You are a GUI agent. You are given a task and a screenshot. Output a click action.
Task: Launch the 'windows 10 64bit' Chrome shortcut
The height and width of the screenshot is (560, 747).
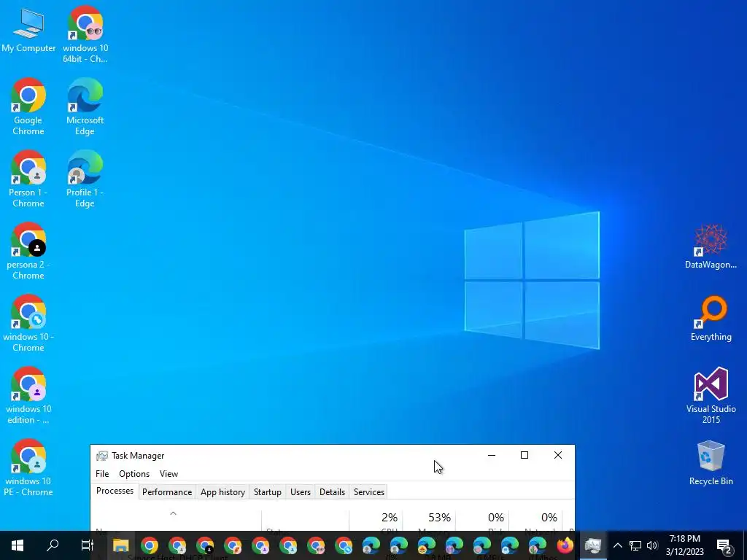coord(85,34)
